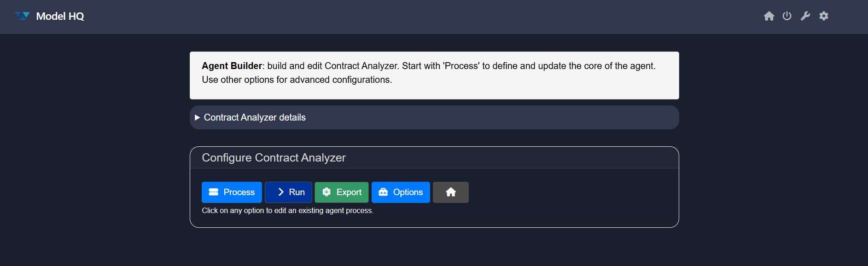868x266 pixels.
Task: Click the Options button label
Action: tap(408, 192)
